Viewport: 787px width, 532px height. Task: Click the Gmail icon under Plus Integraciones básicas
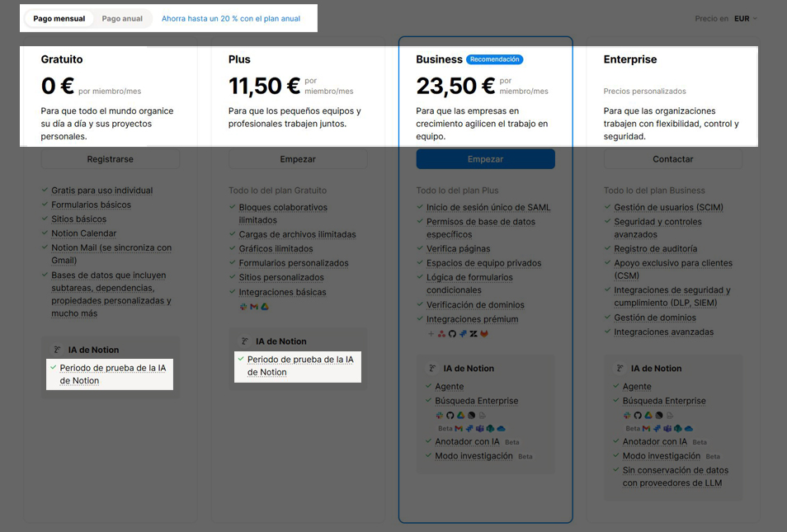[254, 307]
